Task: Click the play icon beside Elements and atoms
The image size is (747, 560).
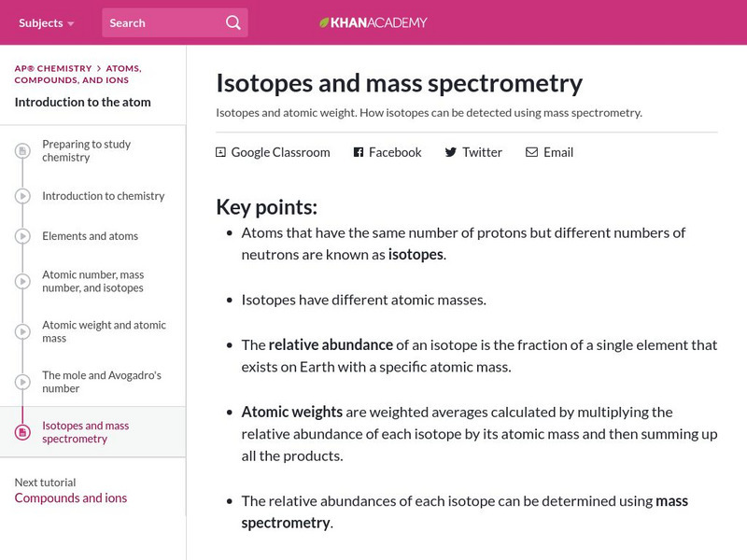Action: 22,236
